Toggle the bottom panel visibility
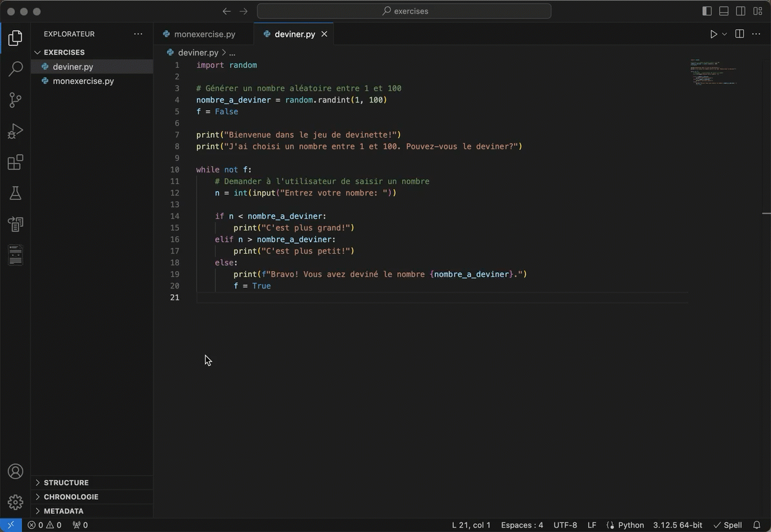The height and width of the screenshot is (532, 771). [724, 12]
